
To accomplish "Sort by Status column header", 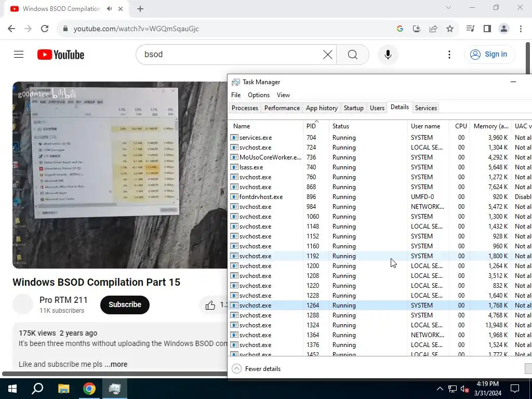I will 368,126.
